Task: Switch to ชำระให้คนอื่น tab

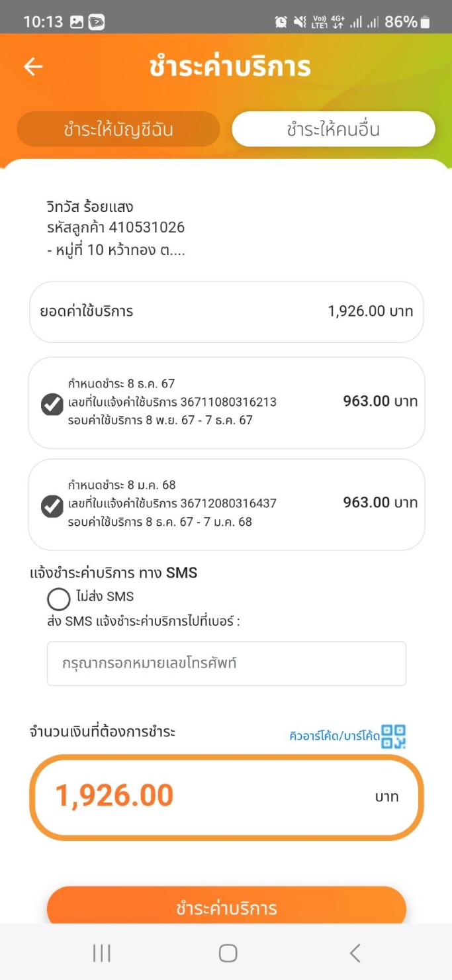Action: (x=333, y=129)
